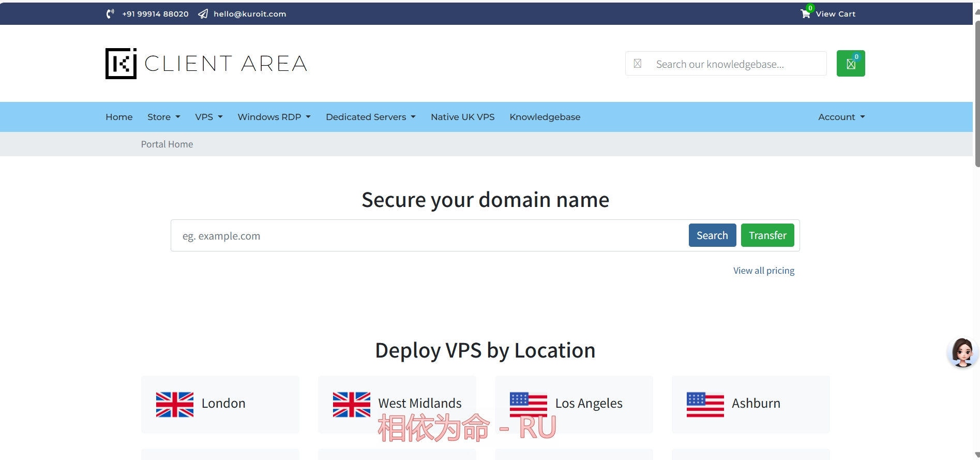Expand the VPS dropdown menu
The width and height of the screenshot is (980, 460).
pos(208,117)
